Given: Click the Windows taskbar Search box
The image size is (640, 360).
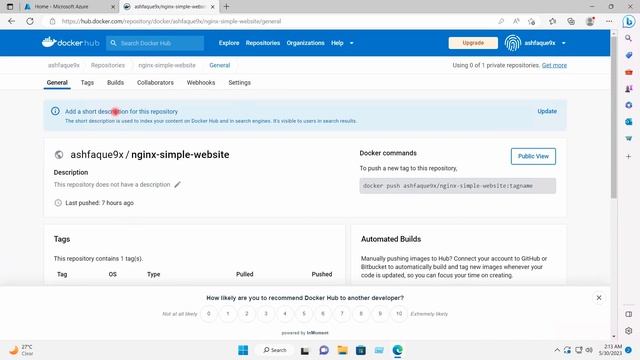Looking at the screenshot, I should [x=275, y=350].
